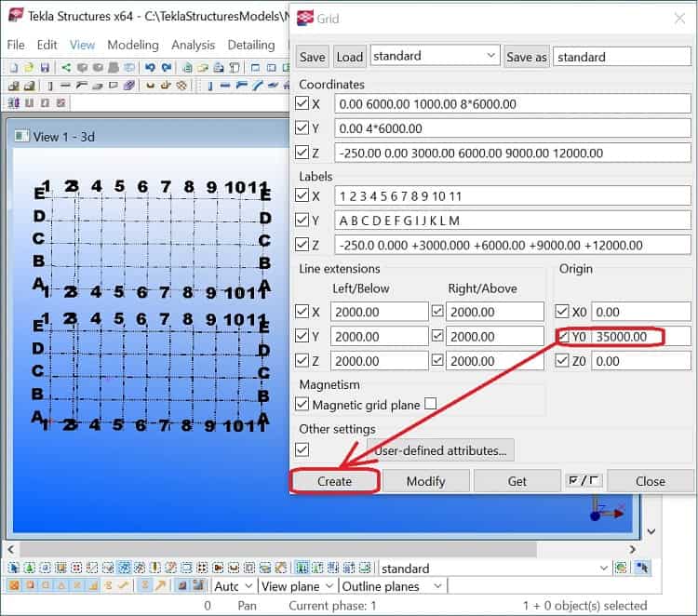The image size is (698, 616).
Task: Click the User-defined attributes button
Action: tap(440, 451)
